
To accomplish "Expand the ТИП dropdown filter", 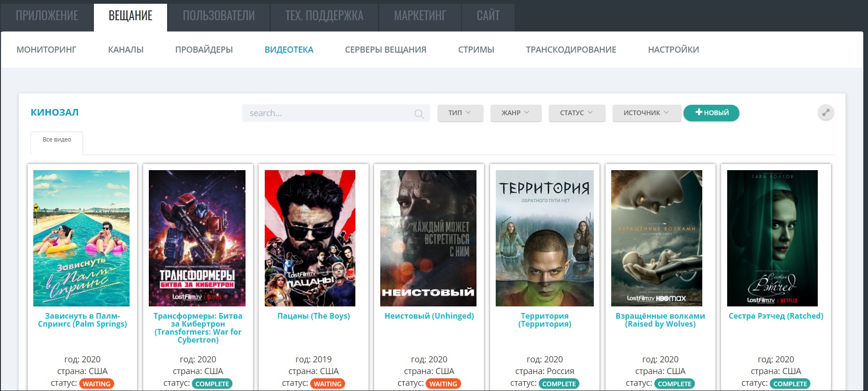I will pyautogui.click(x=460, y=113).
